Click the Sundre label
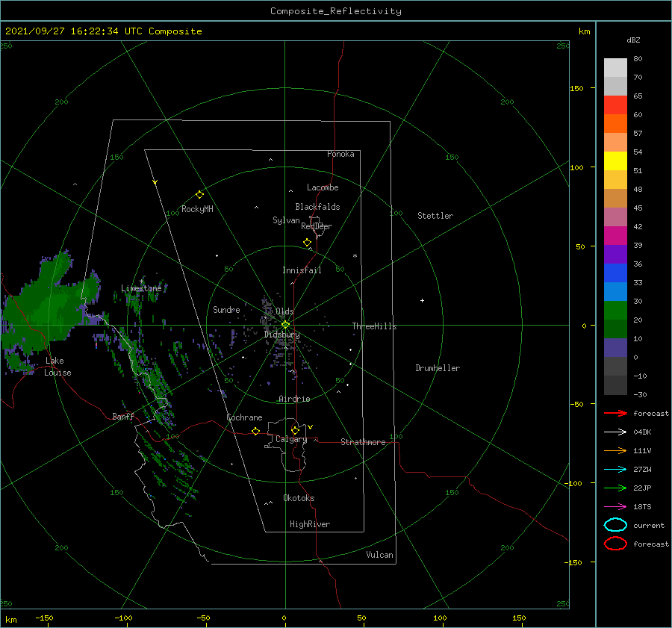The width and height of the screenshot is (672, 628). 226,309
